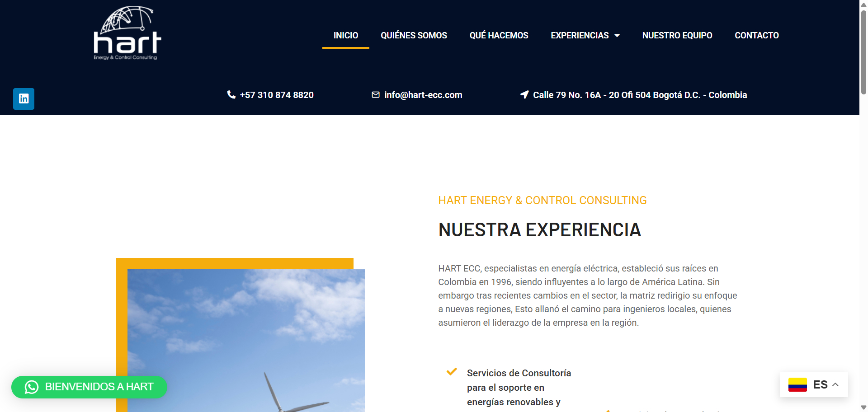868x412 pixels.
Task: Select the ES language label
Action: click(820, 384)
